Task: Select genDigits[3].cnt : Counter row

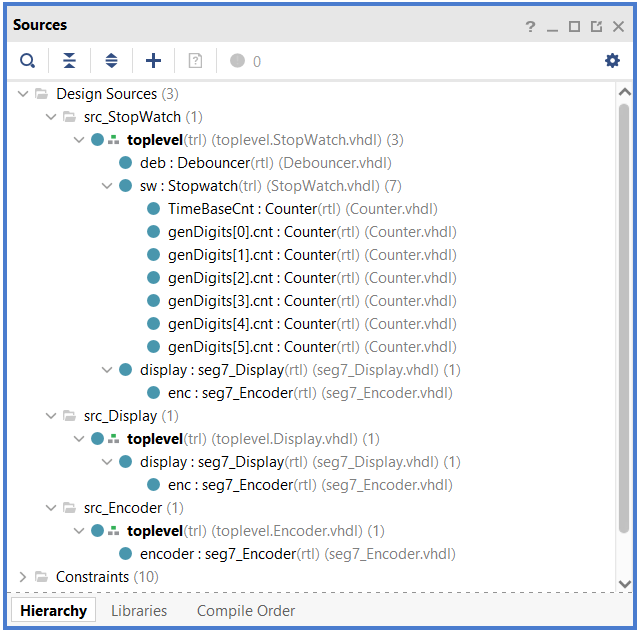Action: (x=312, y=301)
